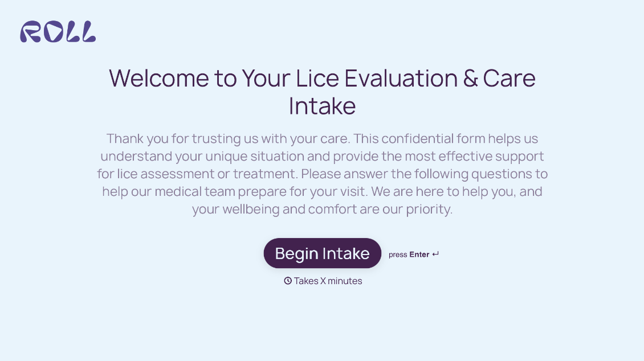
Task: Click the final 'L' of the ROLL logo
Action: point(88,32)
